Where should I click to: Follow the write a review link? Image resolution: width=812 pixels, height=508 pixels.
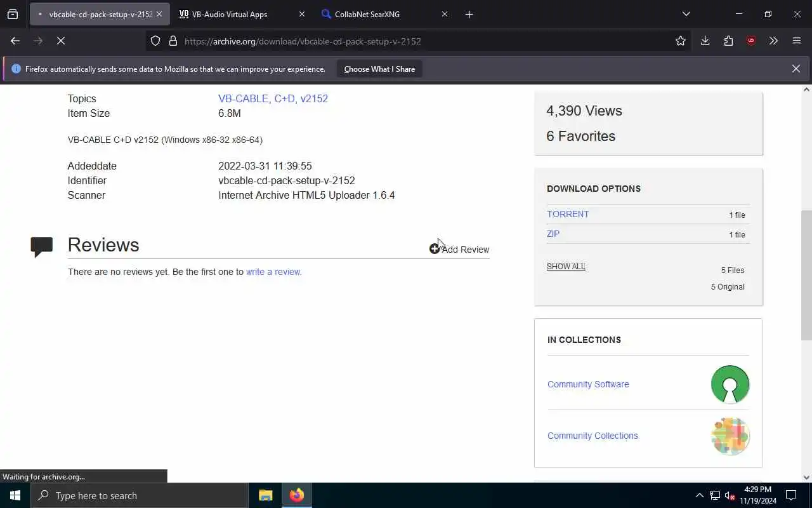point(273,272)
